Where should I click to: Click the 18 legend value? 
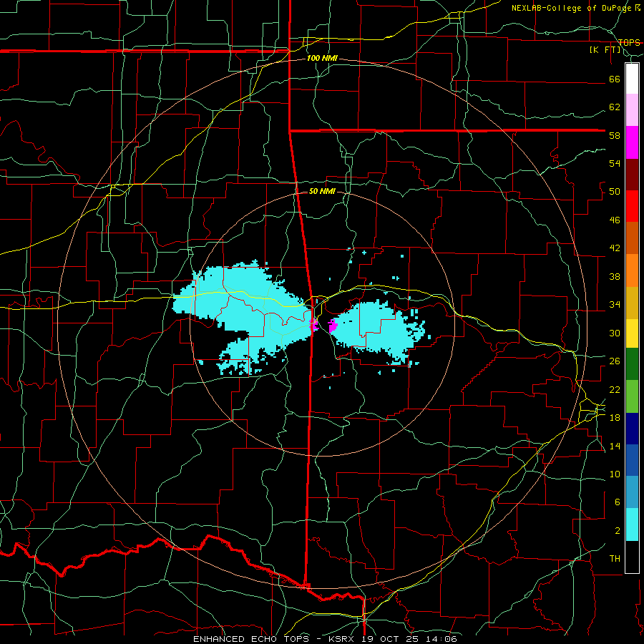[x=615, y=417]
